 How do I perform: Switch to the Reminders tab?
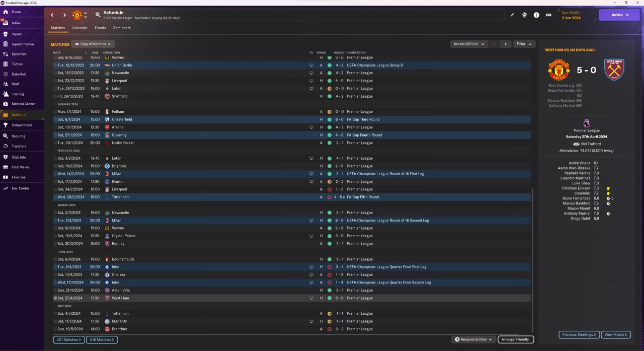[x=122, y=28]
